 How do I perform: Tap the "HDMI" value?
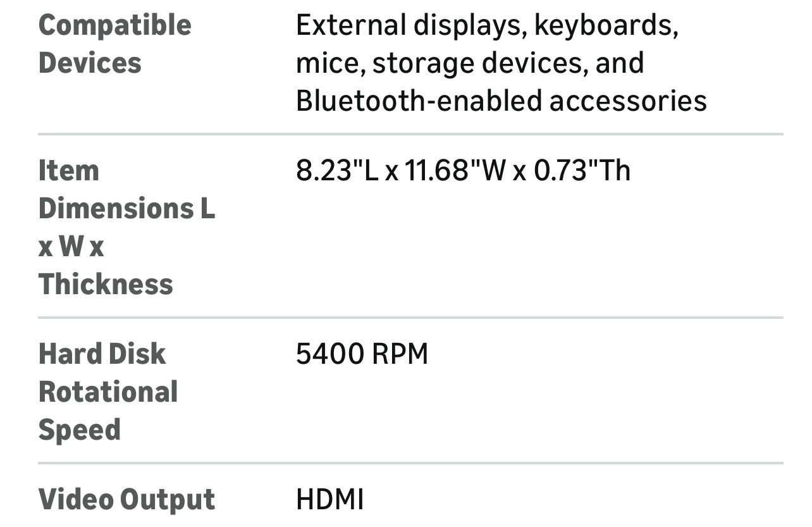pyautogui.click(x=329, y=500)
